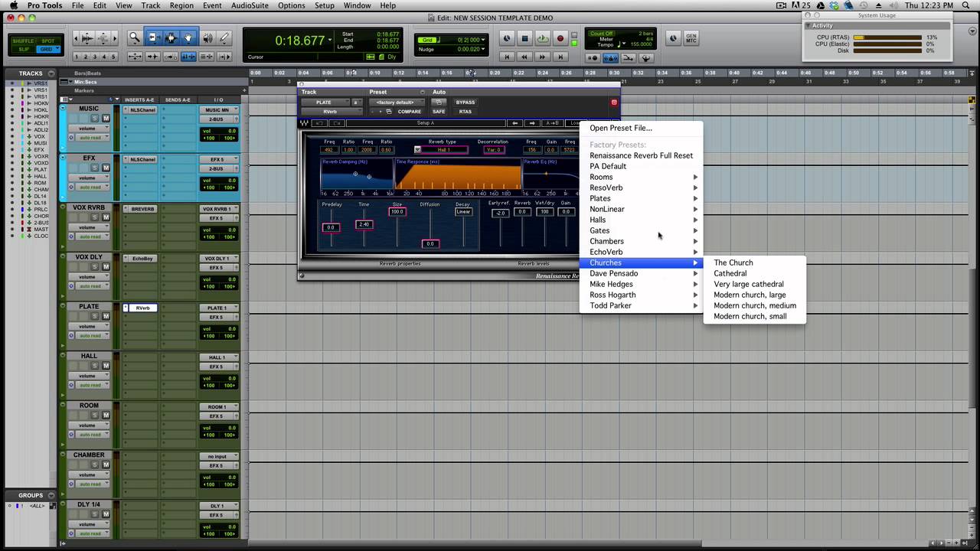Viewport: 980px width, 551px height.
Task: Mute the PLATE track
Action: point(106,316)
